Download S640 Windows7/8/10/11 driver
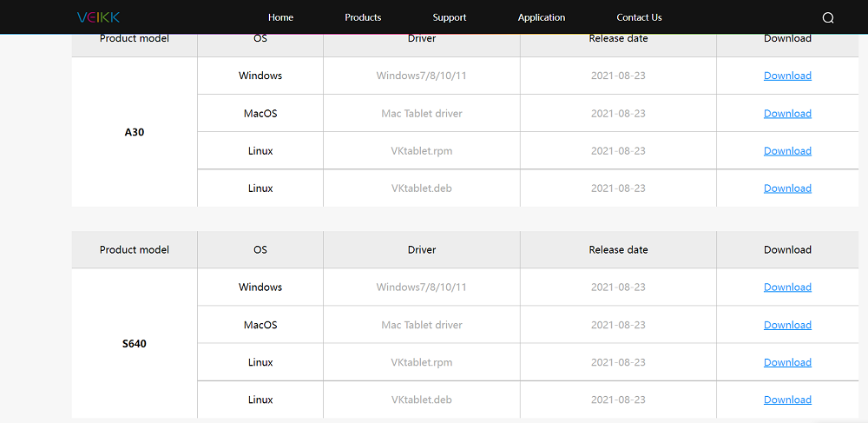 [x=787, y=288]
